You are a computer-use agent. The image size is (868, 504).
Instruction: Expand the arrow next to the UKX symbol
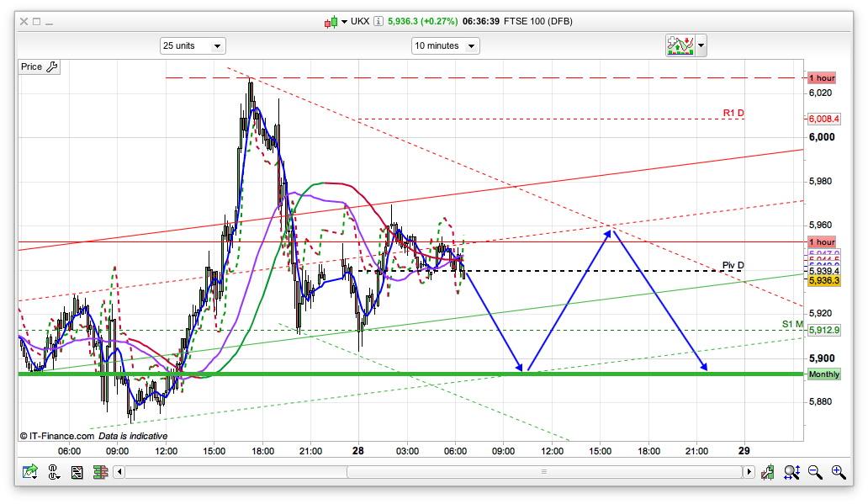(345, 22)
